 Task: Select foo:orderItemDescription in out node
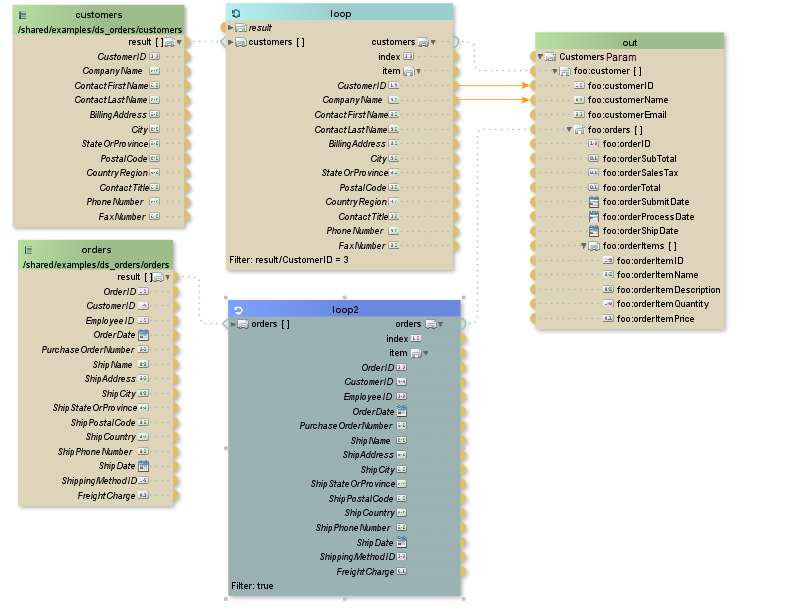pyautogui.click(x=668, y=290)
